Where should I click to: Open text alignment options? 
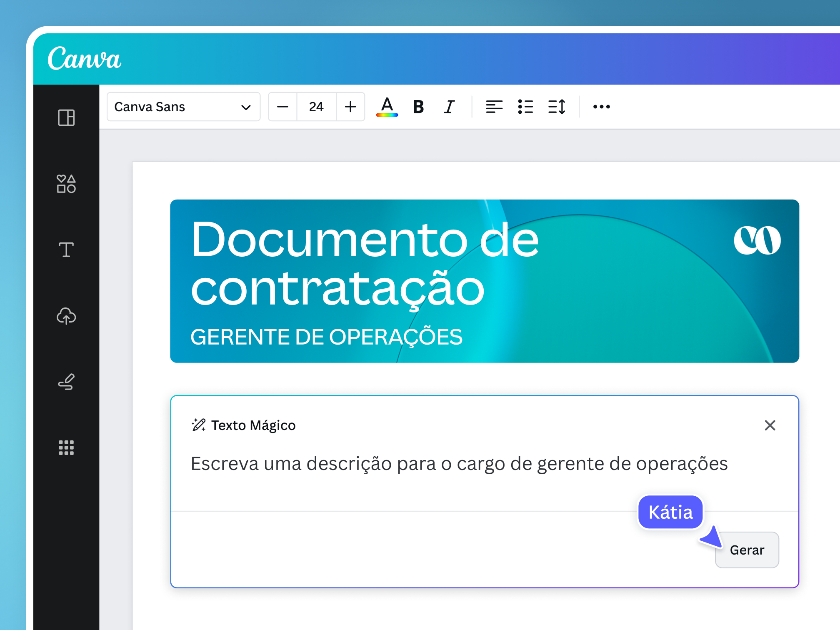(494, 107)
